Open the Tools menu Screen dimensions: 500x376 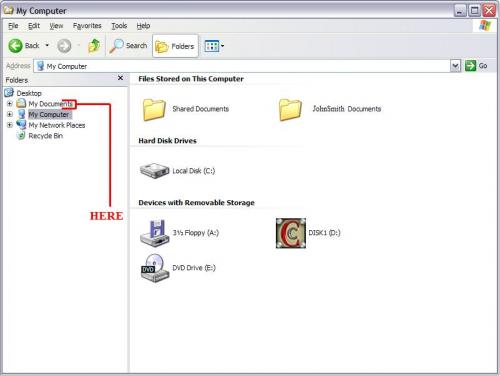click(119, 26)
